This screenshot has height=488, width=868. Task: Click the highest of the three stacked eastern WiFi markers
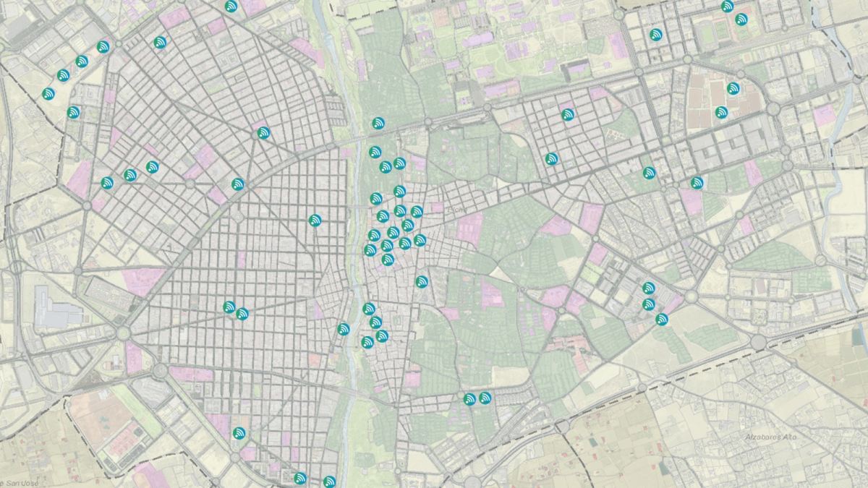pyautogui.click(x=649, y=288)
